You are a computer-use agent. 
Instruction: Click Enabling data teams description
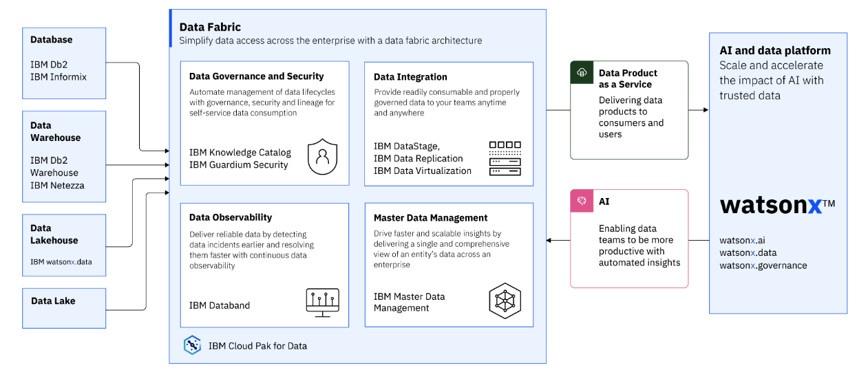pos(639,245)
